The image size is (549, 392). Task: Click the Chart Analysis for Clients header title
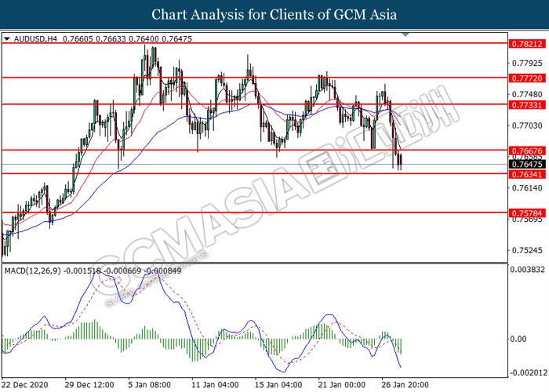click(274, 14)
